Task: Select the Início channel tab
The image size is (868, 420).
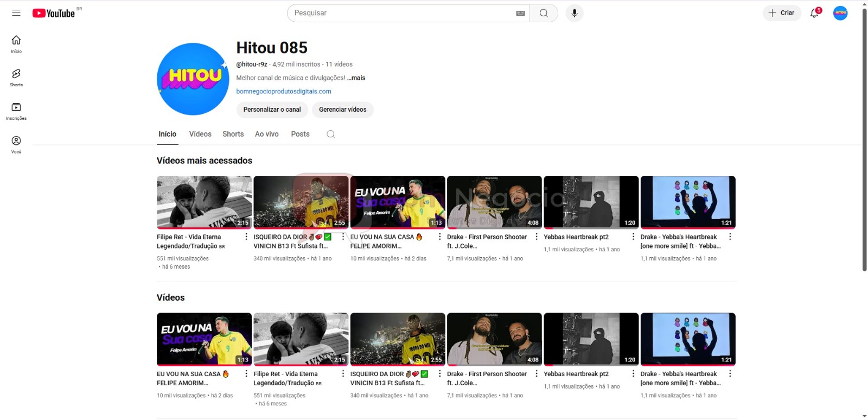Action: (x=168, y=134)
